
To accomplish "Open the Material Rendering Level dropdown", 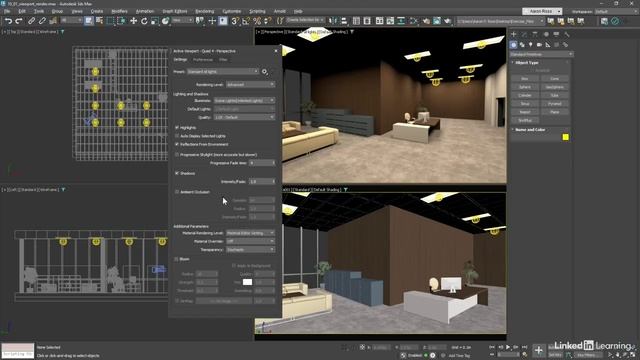I will (250, 233).
